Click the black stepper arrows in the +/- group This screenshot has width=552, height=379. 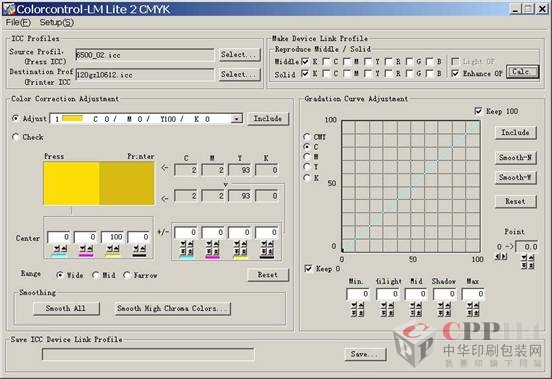click(x=267, y=248)
